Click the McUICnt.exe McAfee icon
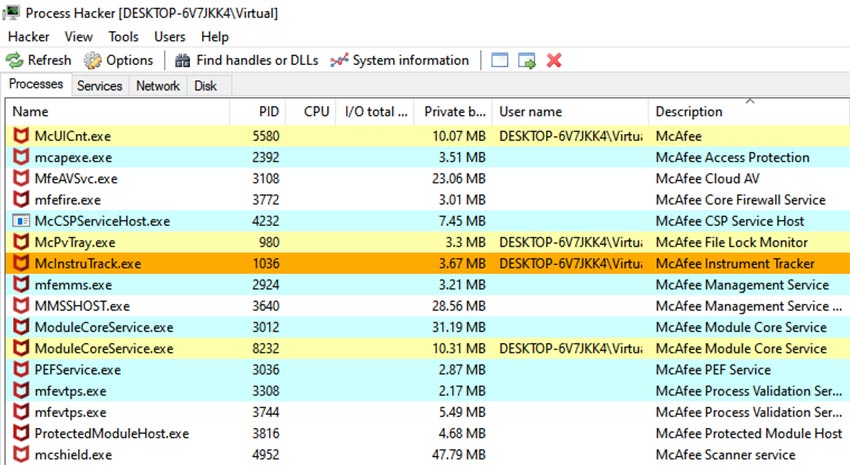 coord(21,136)
